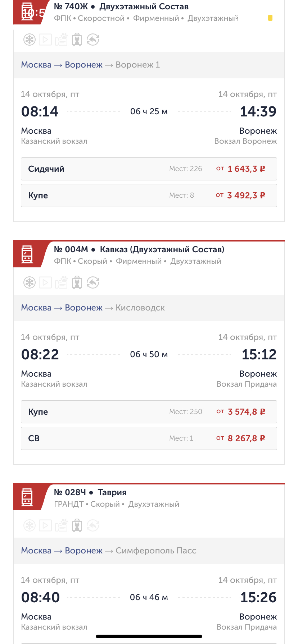Select Купе option priced from 3 492,3 ₽
Image resolution: width=298 pixels, height=644 pixels.
click(x=149, y=195)
